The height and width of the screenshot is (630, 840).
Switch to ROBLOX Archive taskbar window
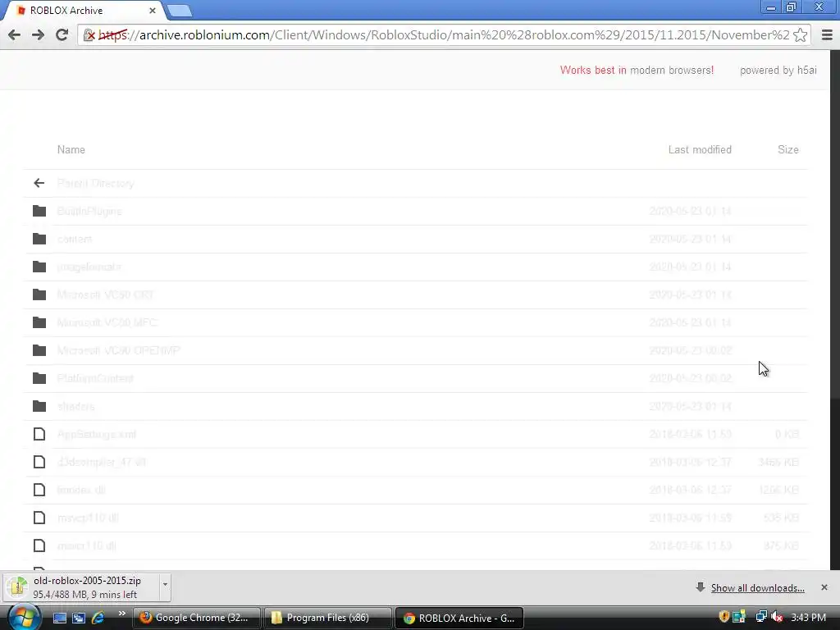[459, 618]
